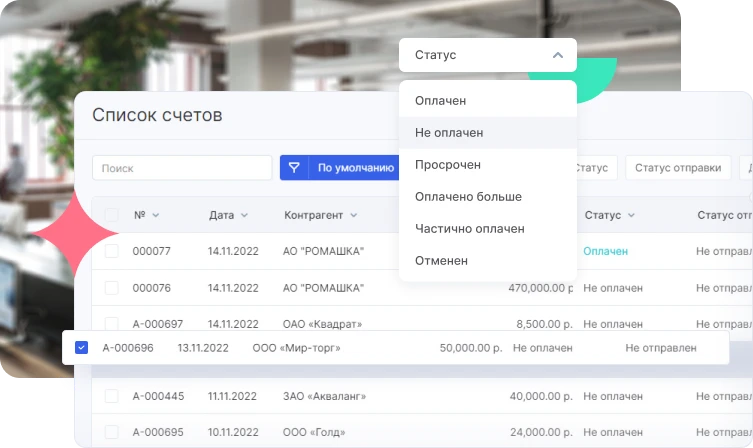Open the Статус отправки filter dropdown

tap(677, 168)
